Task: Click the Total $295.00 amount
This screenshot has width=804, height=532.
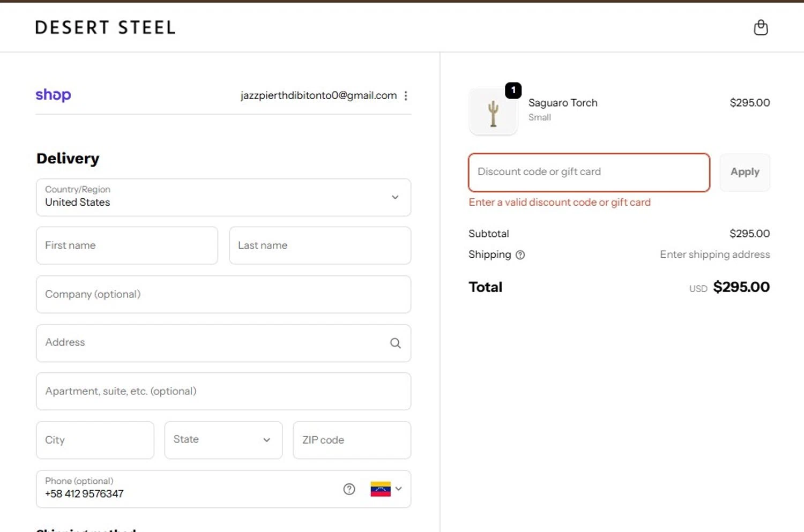Action: (741, 287)
